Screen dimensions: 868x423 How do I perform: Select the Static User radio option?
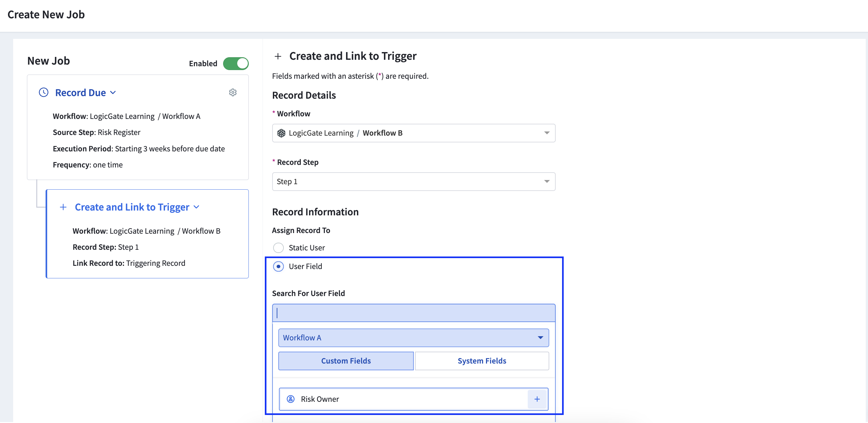[x=278, y=248]
